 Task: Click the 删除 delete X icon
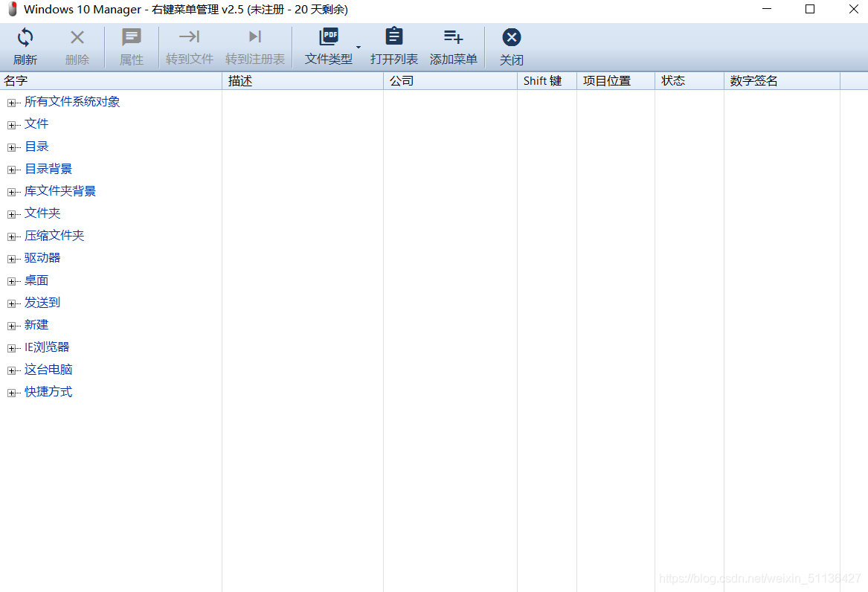77,37
